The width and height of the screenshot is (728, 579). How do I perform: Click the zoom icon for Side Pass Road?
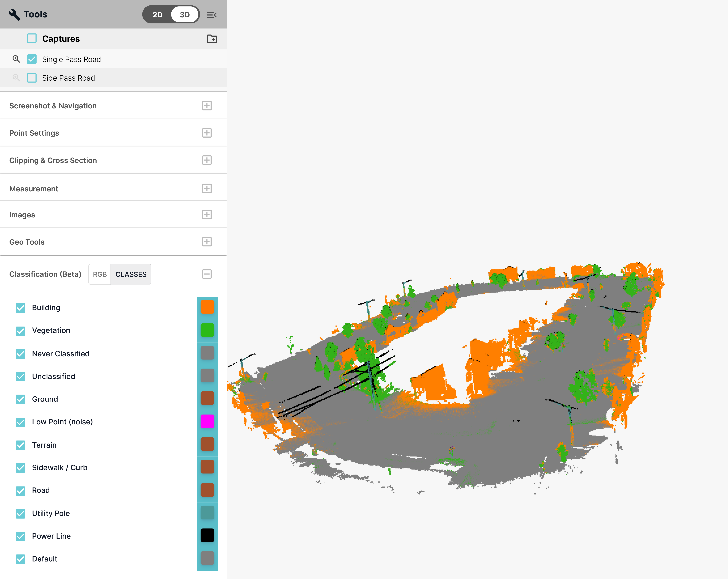click(16, 78)
